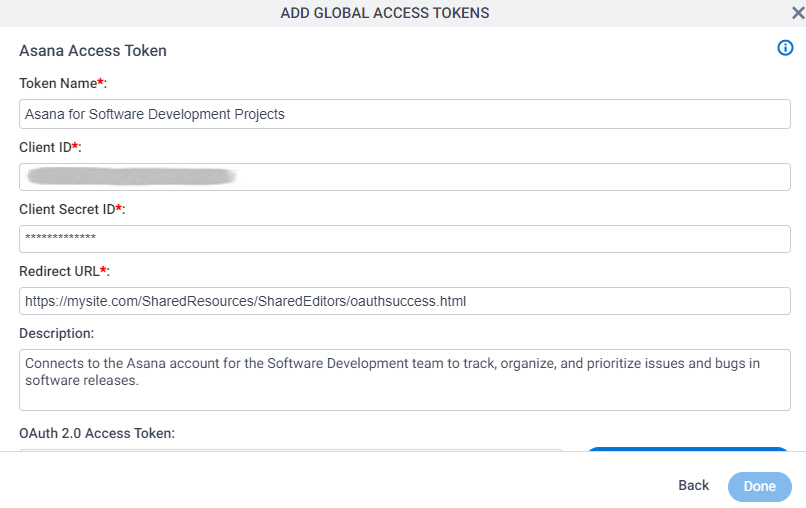Select the Description label

tap(57, 333)
